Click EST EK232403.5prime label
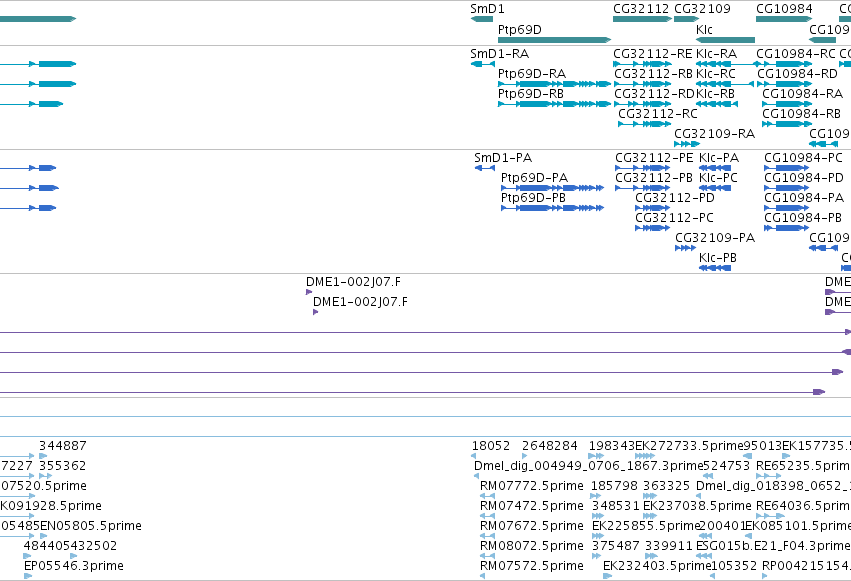851x581 pixels. tap(657, 565)
